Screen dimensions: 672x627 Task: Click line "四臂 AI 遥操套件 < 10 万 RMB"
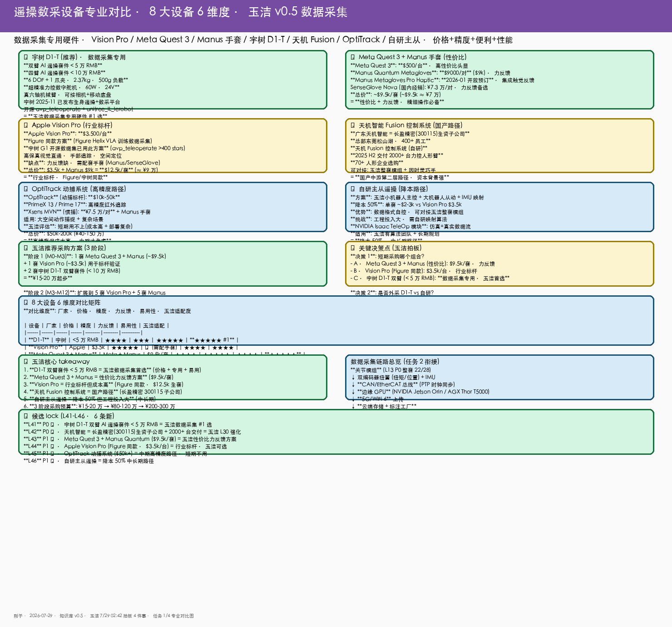(64, 73)
